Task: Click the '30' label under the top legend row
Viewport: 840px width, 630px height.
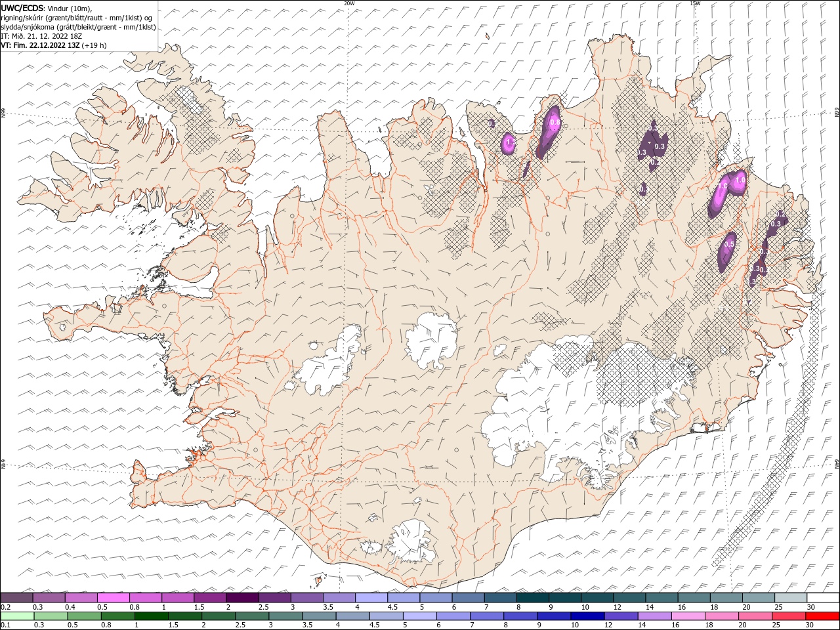Action: point(810,606)
